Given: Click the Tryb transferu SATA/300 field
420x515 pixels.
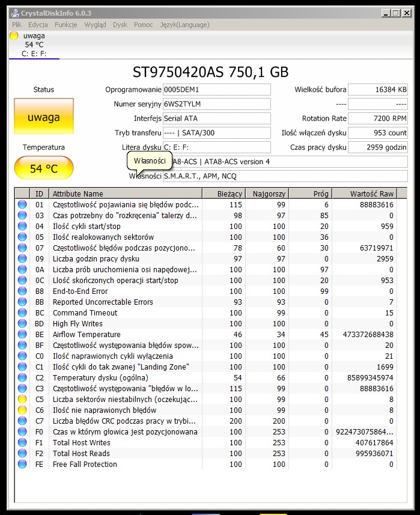Looking at the screenshot, I should (x=217, y=133).
